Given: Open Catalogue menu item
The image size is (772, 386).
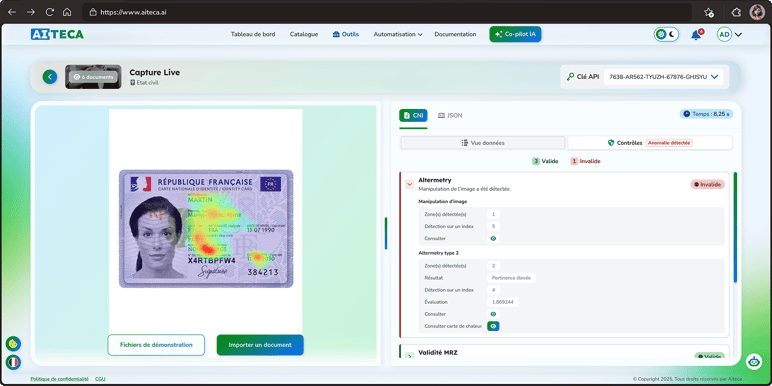Looking at the screenshot, I should pyautogui.click(x=304, y=34).
